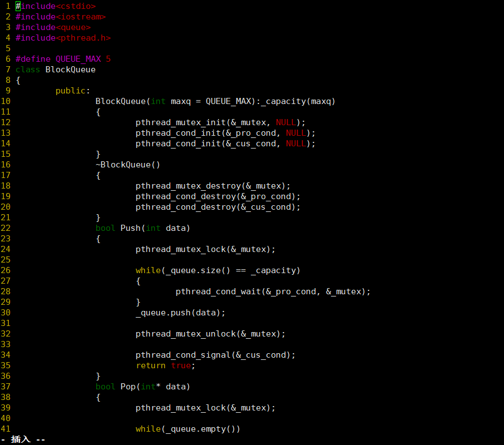Click line number 33 in gutter
Viewport: 504px width, 445px height.
(x=6, y=344)
